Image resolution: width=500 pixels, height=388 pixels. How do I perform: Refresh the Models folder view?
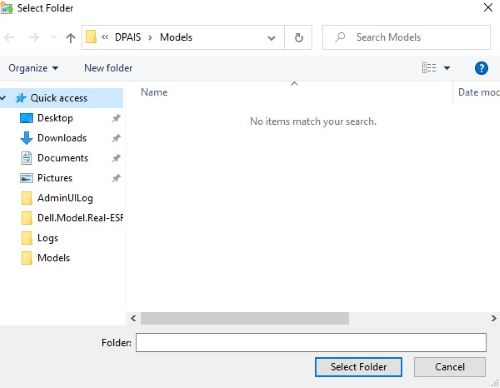[x=299, y=37]
